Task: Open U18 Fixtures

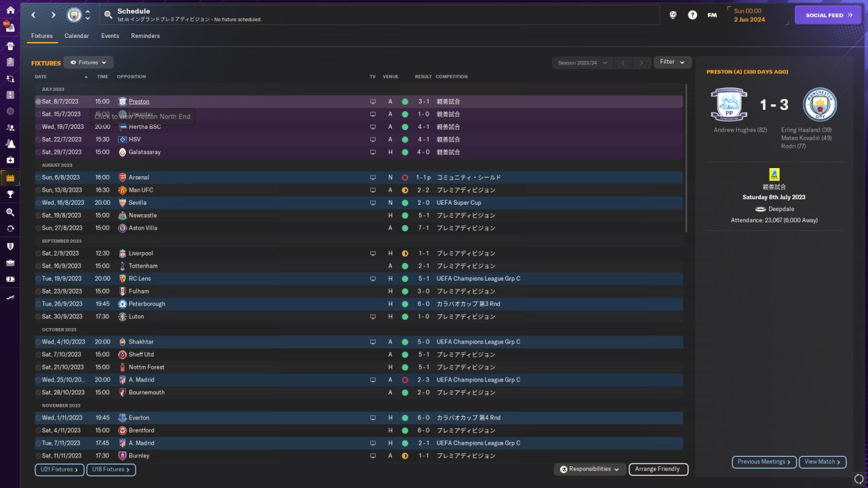Action: [111, 470]
